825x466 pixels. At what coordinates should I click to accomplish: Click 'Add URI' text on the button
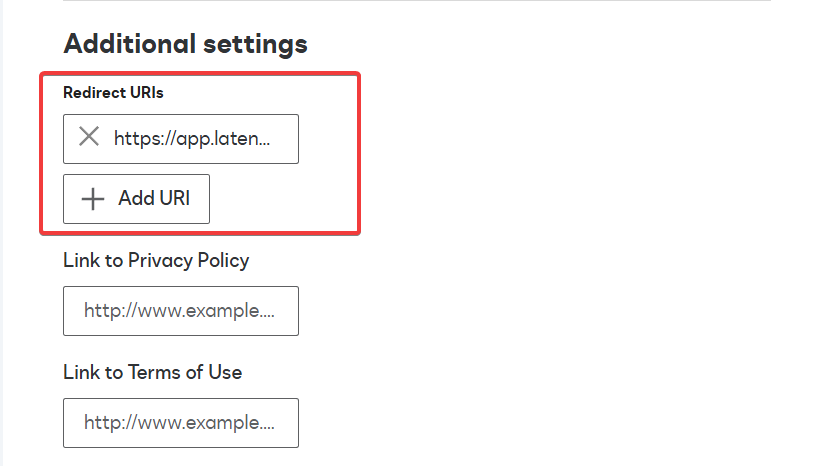point(154,198)
